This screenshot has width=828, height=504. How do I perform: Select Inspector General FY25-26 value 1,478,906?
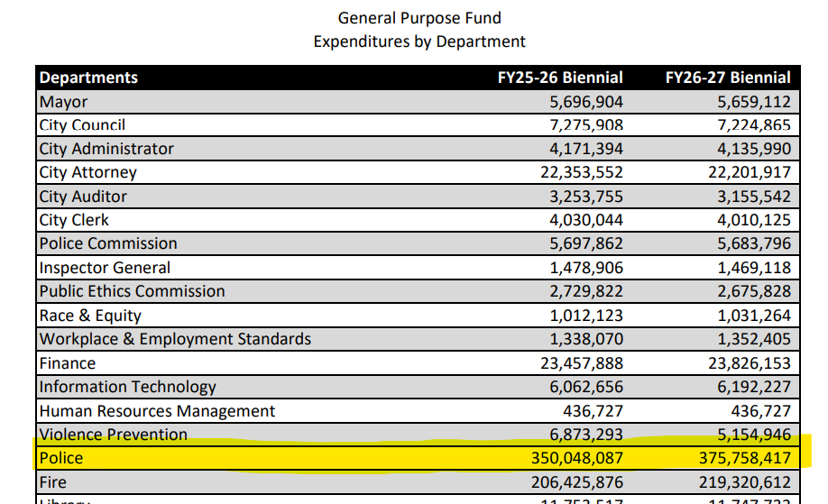click(x=586, y=268)
